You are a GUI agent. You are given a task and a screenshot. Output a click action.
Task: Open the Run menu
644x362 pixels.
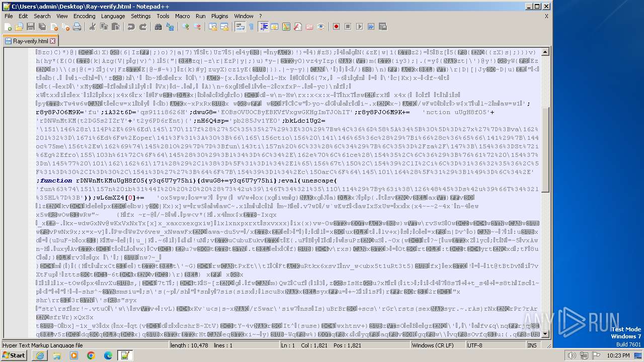(x=200, y=16)
